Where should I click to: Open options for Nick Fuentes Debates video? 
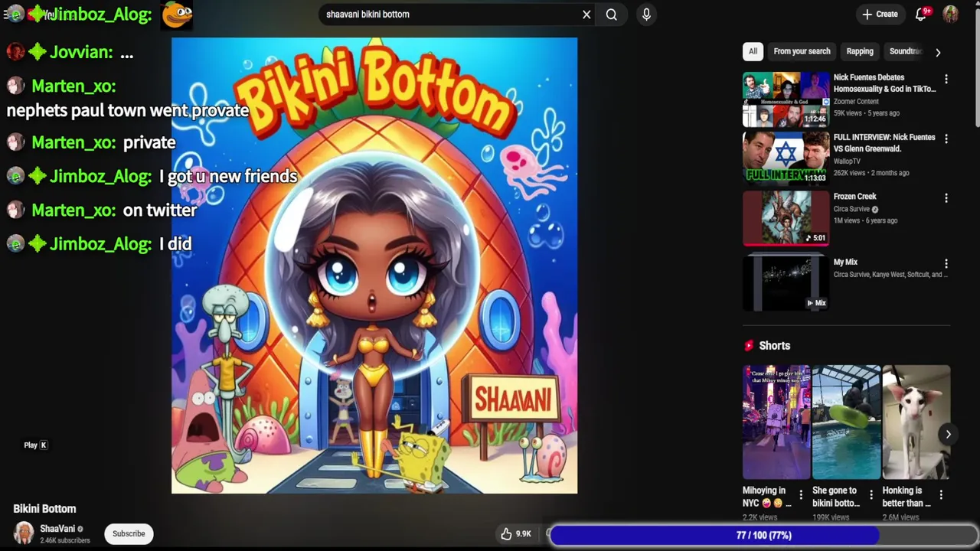tap(946, 80)
